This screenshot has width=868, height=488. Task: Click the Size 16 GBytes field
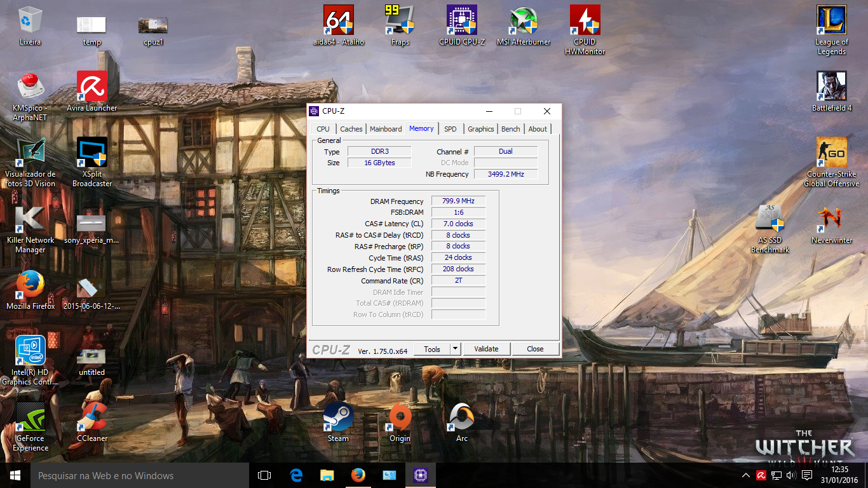click(379, 163)
